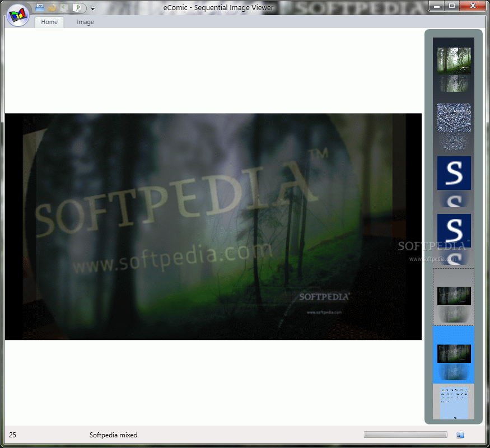
Task: Click the orange folder quick access icon
Action: click(x=52, y=7)
